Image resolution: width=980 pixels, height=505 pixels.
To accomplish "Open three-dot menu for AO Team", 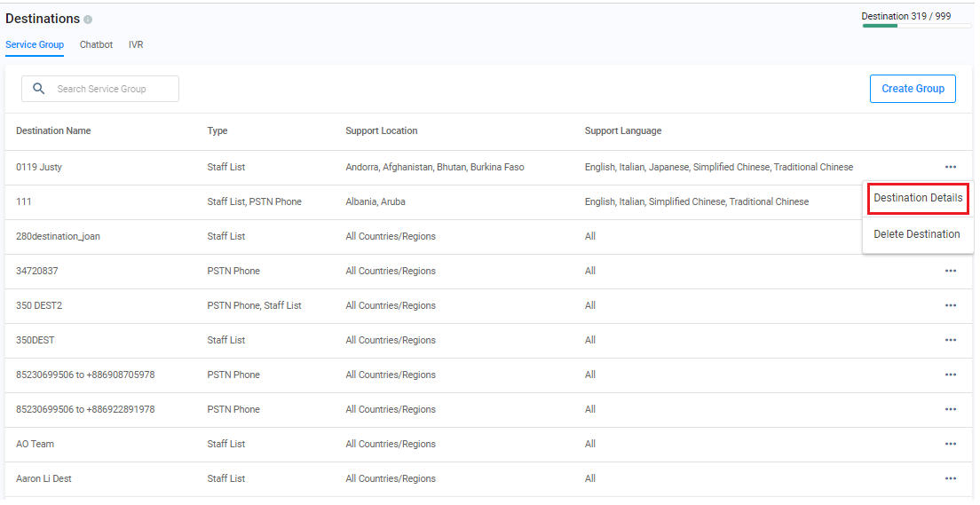I will 950,444.
